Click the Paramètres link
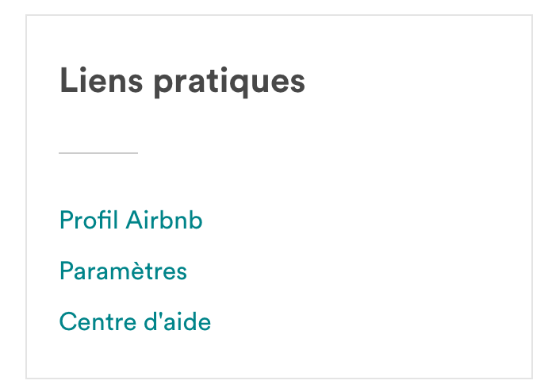552x392 pixels. (x=123, y=271)
